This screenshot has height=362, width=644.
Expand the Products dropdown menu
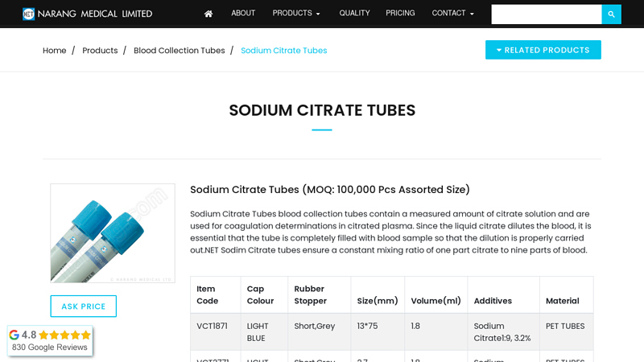(x=296, y=13)
